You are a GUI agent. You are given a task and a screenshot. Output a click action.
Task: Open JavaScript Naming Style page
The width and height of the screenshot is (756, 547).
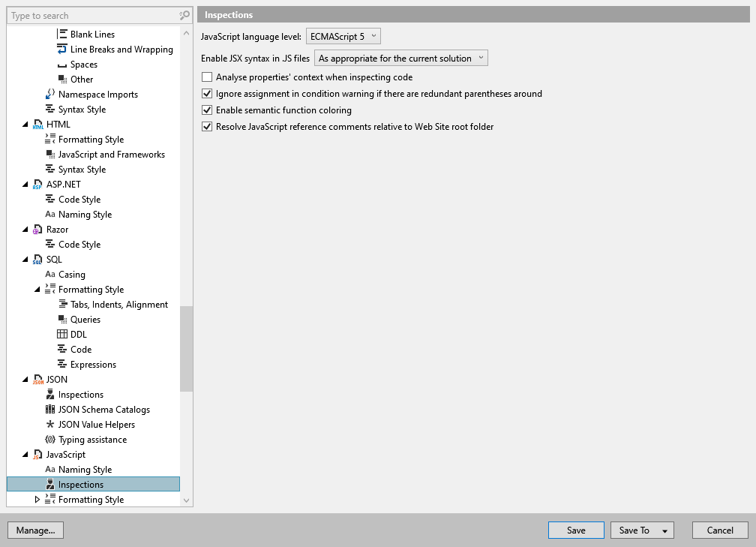click(85, 470)
